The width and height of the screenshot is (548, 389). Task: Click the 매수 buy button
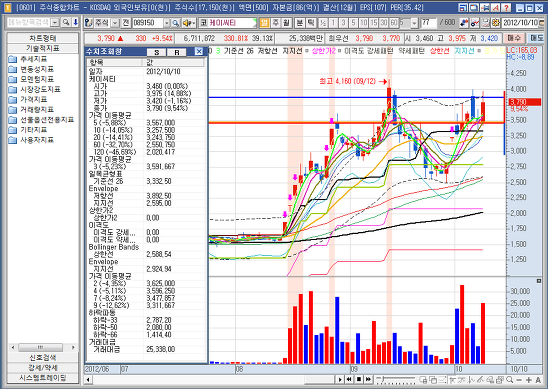click(513, 38)
